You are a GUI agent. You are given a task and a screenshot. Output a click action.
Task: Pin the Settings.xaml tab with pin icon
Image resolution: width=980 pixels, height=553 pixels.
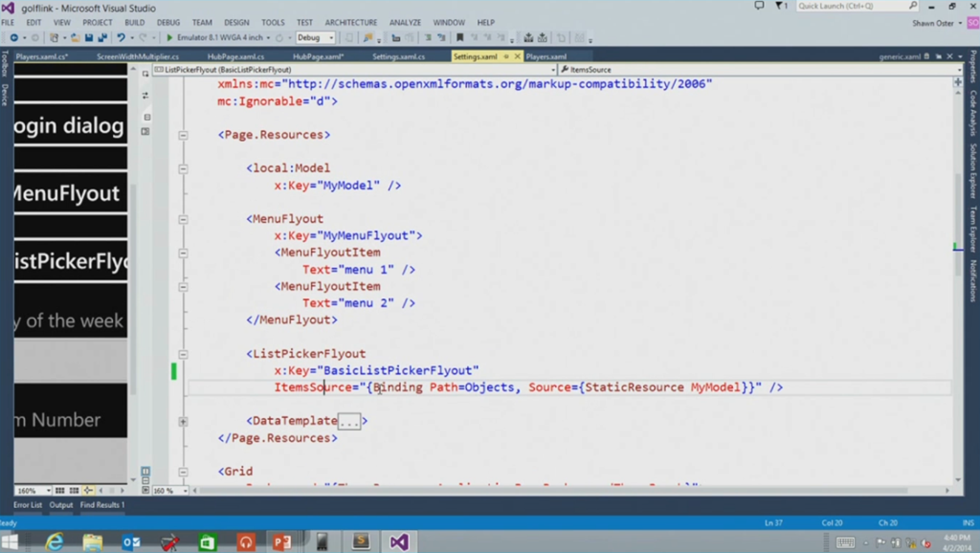[x=506, y=56]
